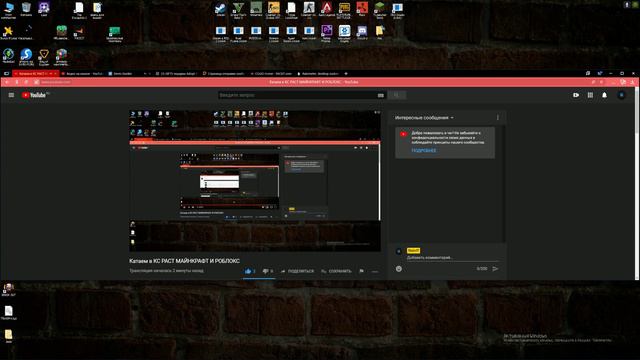Click the page vertical scrollbar

tap(637, 184)
